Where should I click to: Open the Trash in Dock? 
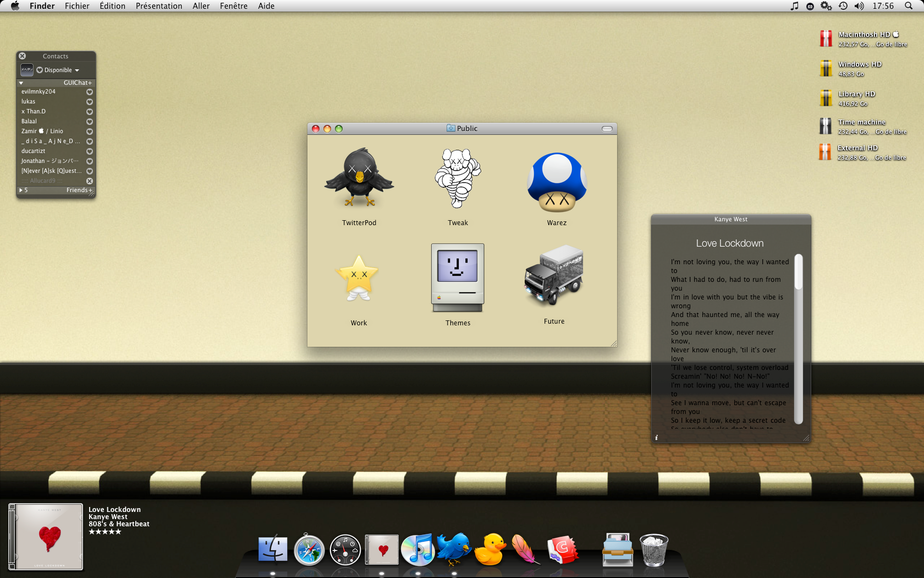654,550
